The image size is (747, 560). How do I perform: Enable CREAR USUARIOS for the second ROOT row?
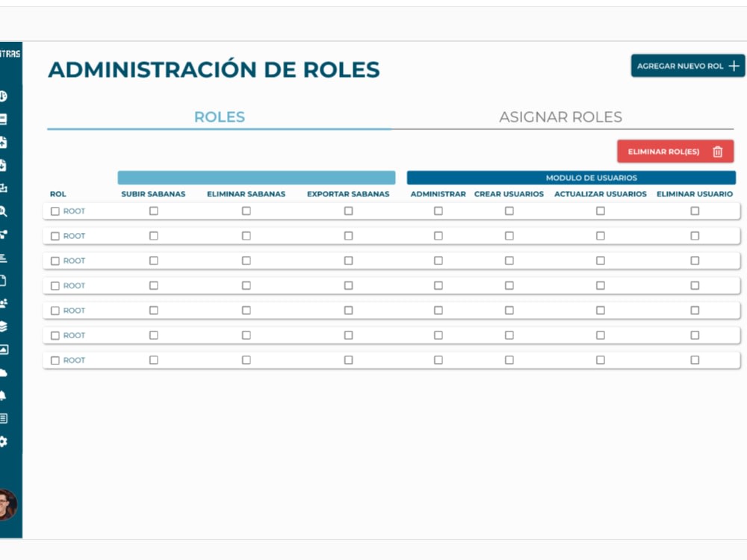[x=509, y=236]
